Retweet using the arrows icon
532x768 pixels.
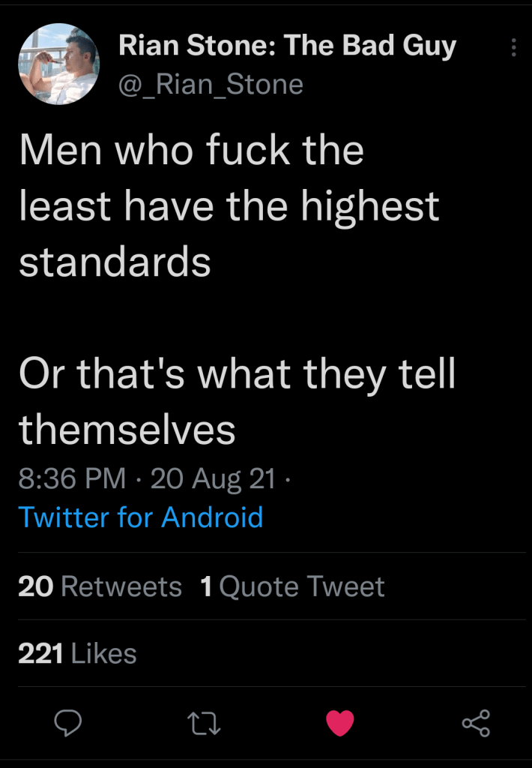tap(205, 723)
